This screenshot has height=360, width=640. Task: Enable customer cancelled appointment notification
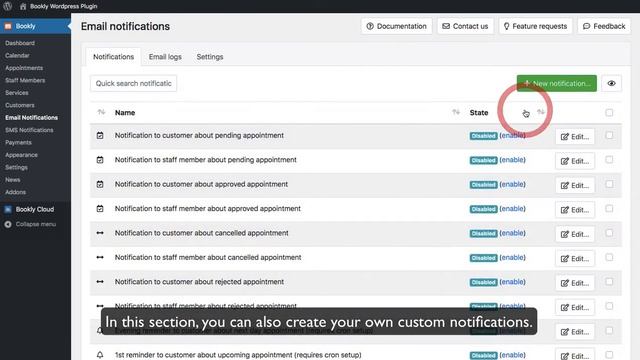[x=512, y=233]
